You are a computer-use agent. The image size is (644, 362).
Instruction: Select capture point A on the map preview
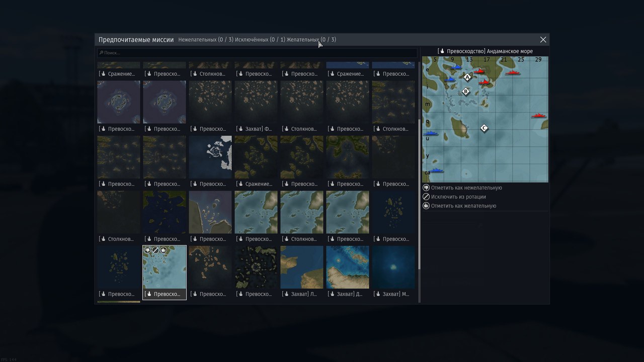click(467, 77)
